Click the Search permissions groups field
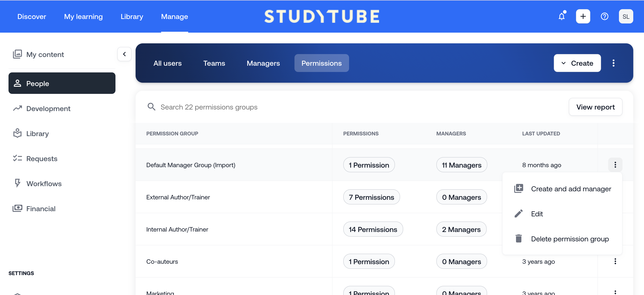The width and height of the screenshot is (644, 295). click(x=209, y=107)
